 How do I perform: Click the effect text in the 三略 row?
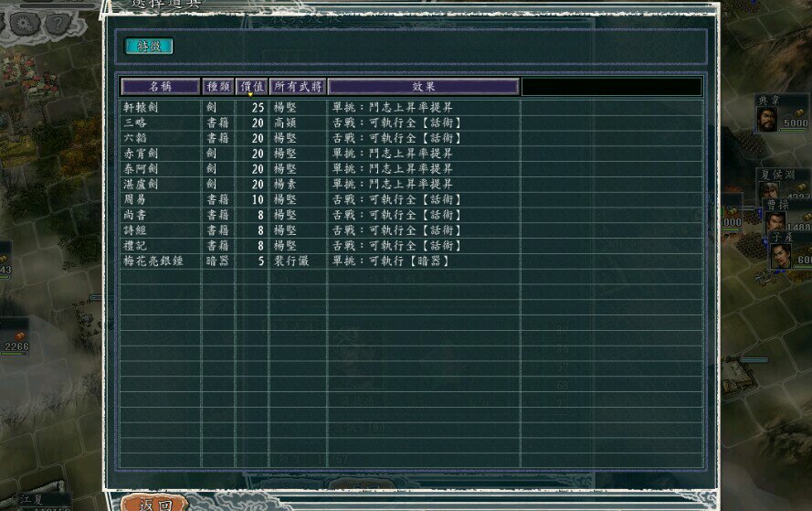coord(396,122)
